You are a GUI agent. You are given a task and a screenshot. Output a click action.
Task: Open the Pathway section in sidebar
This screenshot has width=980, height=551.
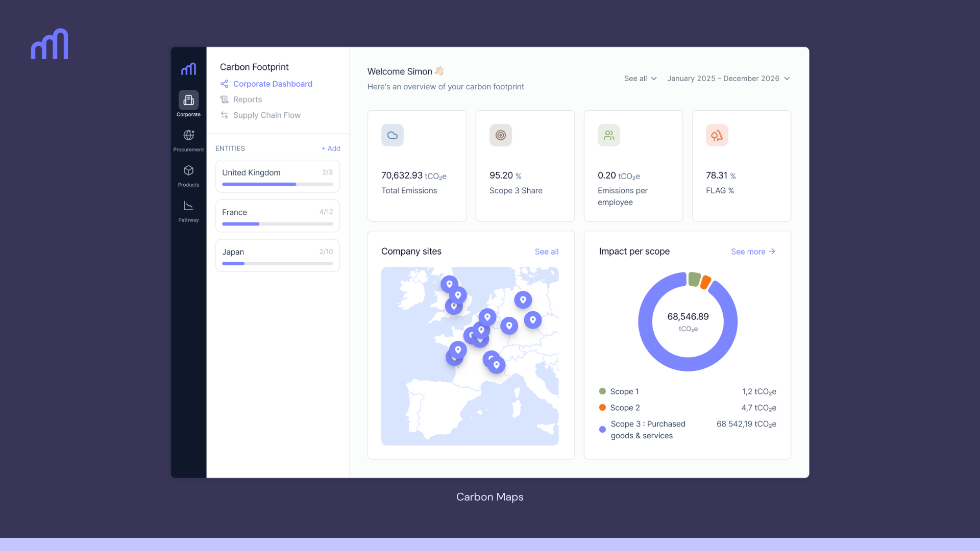pos(188,206)
